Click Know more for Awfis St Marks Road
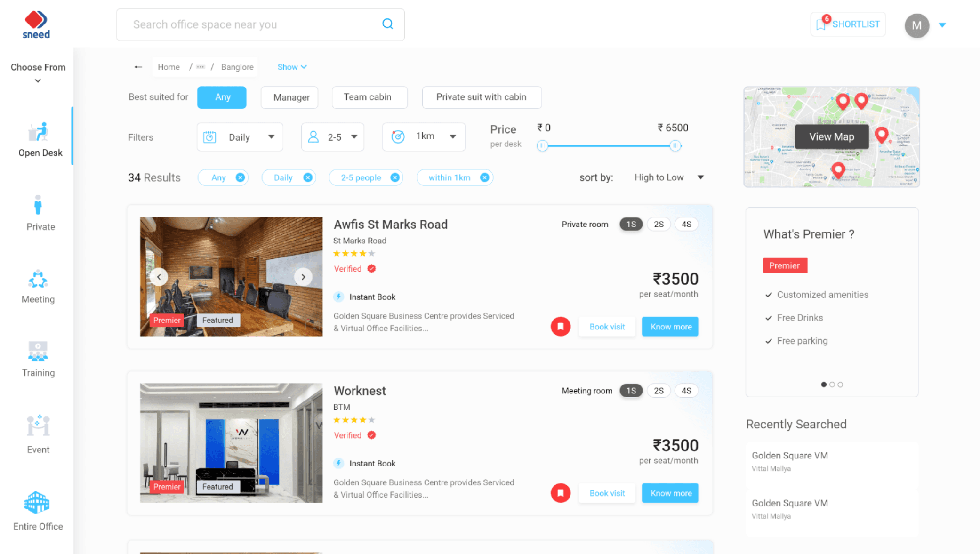This screenshot has height=554, width=980. click(x=670, y=327)
